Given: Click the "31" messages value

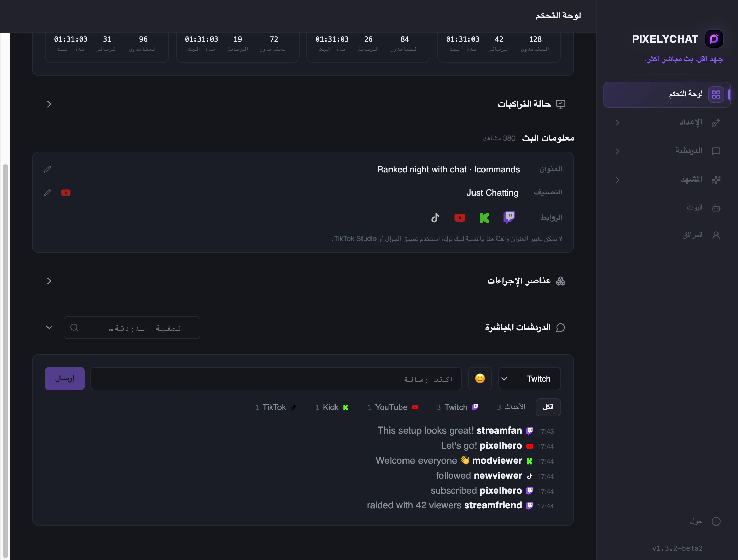Looking at the screenshot, I should click(107, 39).
